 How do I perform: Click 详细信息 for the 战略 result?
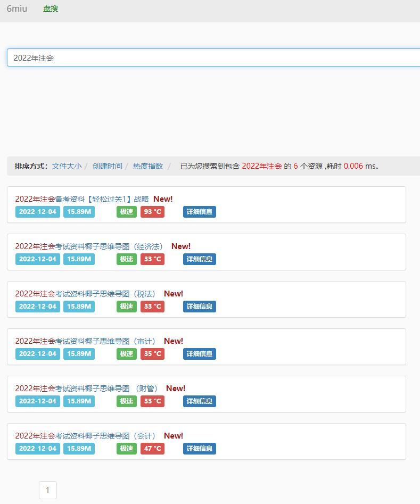tap(200, 211)
